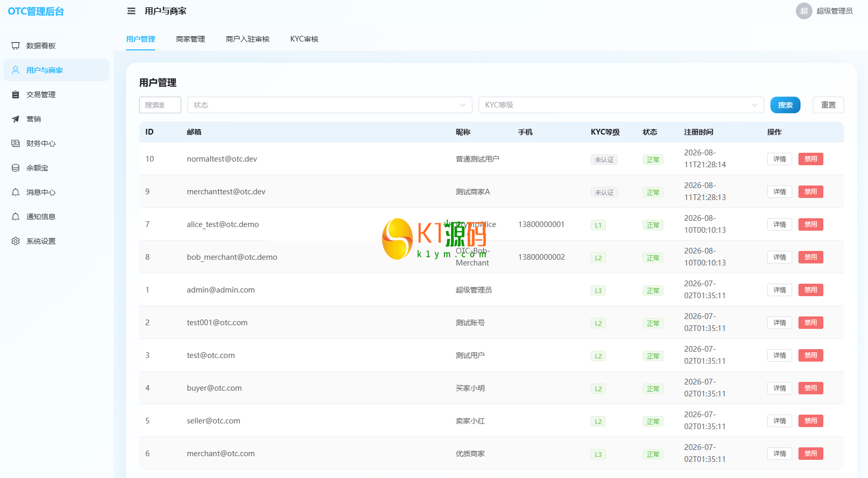Open the KYC等级 dropdown filter

621,105
